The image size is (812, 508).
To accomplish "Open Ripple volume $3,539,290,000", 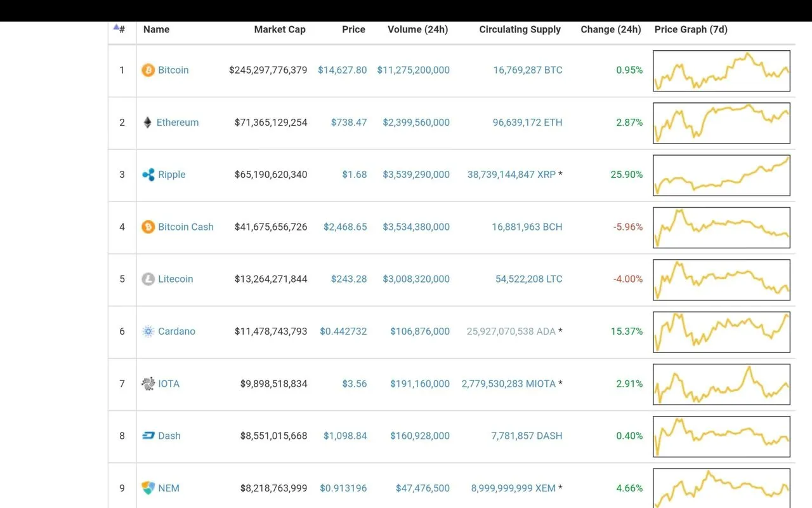I will click(x=416, y=175).
